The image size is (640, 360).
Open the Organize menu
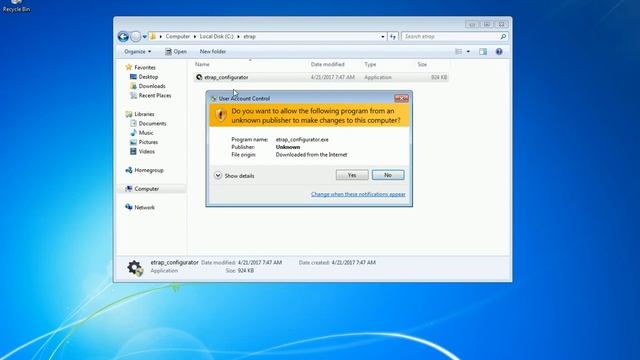point(138,51)
